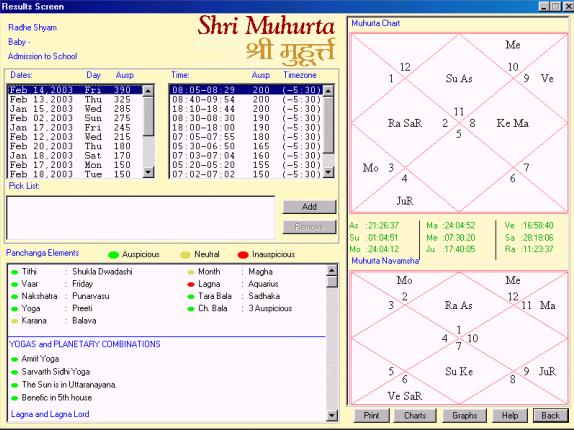Click the Panchanga panel scroll-down arrow
574x430 pixels.
tap(332, 415)
